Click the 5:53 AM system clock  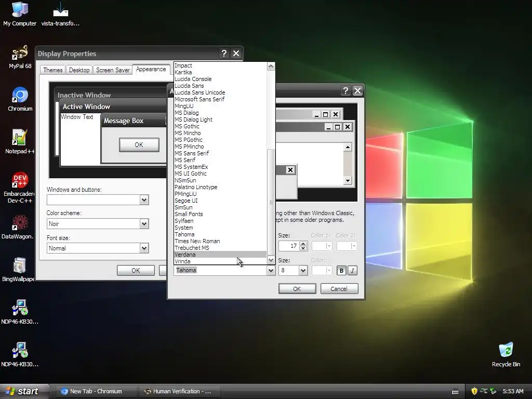(513, 391)
